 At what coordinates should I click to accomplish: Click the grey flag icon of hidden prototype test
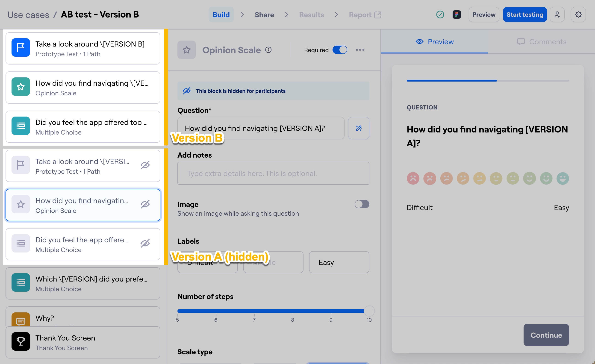point(21,165)
